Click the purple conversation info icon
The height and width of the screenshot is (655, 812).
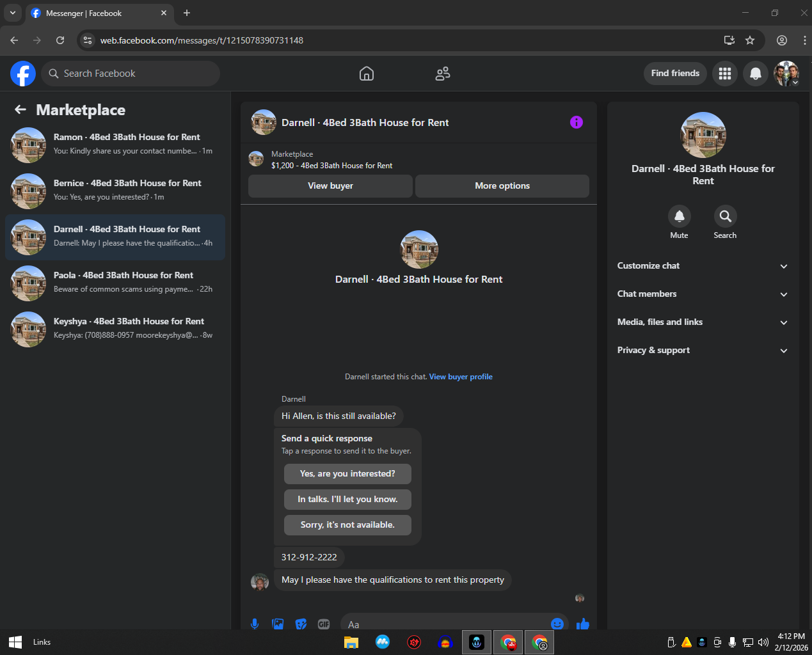point(577,122)
